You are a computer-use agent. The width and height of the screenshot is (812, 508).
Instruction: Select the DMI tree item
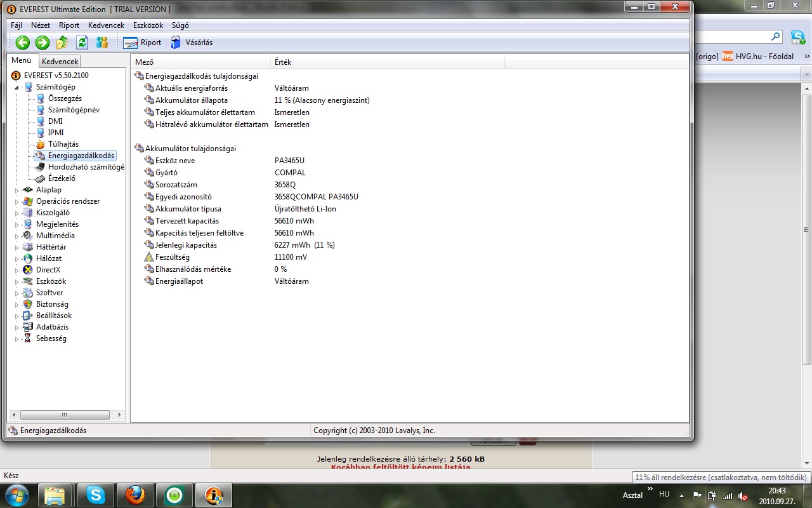point(55,121)
